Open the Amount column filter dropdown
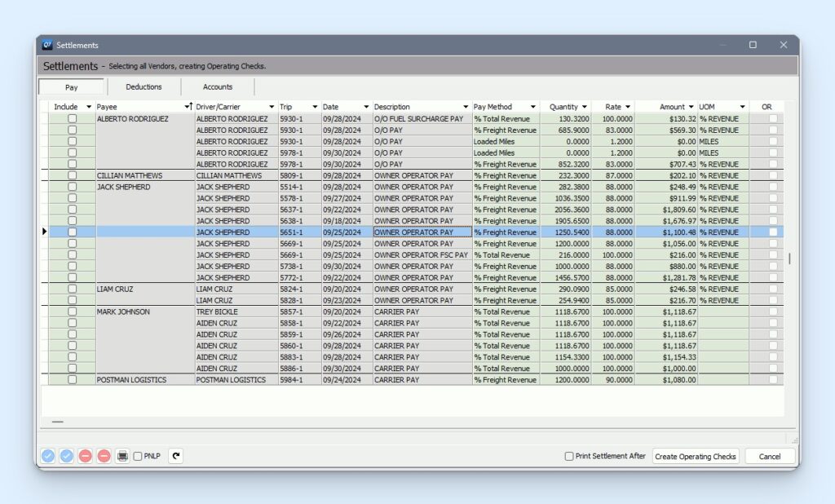The height and width of the screenshot is (504, 835). tap(691, 107)
